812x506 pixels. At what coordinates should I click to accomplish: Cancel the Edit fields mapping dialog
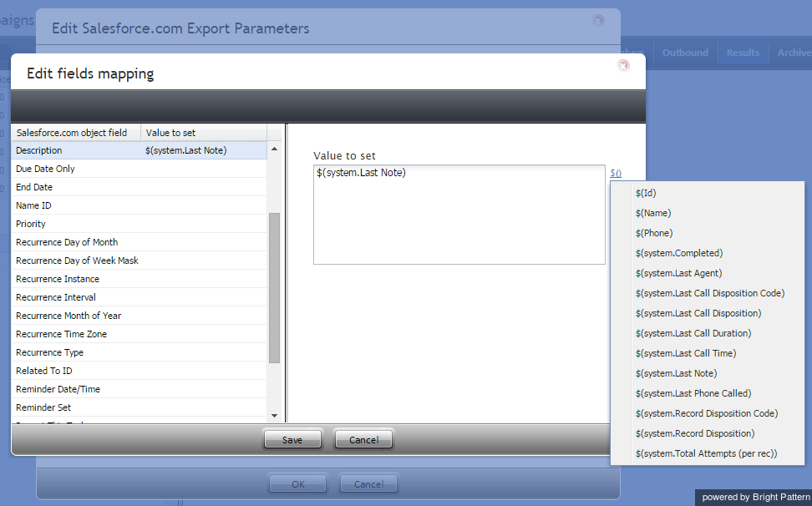click(363, 440)
